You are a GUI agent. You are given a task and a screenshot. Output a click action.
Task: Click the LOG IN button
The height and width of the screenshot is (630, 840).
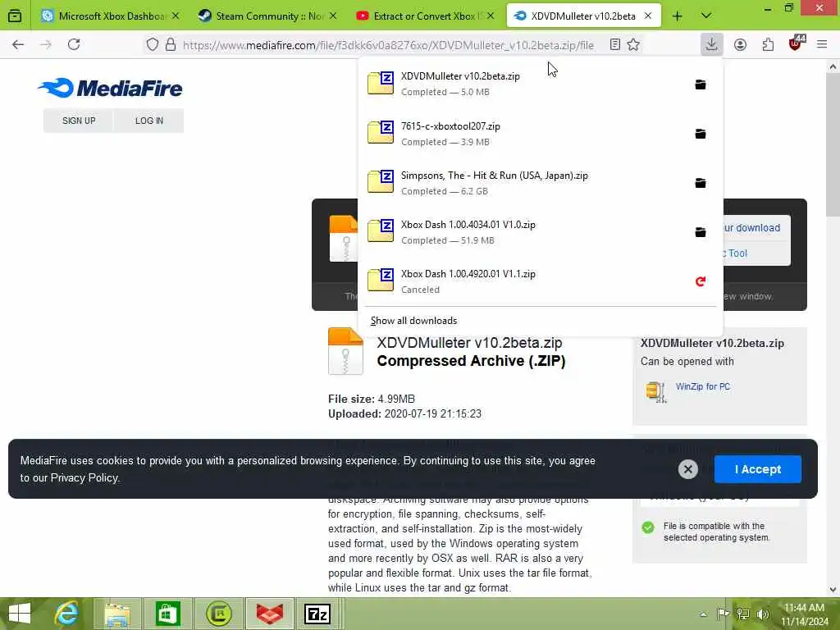click(x=149, y=121)
